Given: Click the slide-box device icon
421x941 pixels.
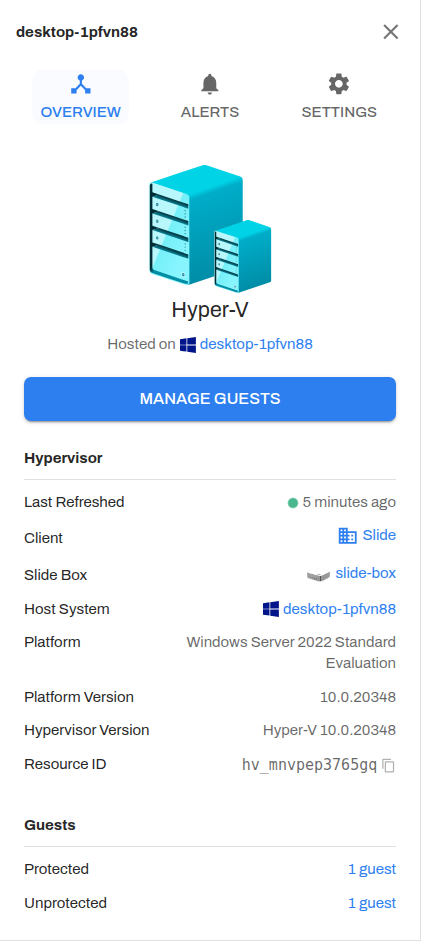Looking at the screenshot, I should (x=318, y=576).
